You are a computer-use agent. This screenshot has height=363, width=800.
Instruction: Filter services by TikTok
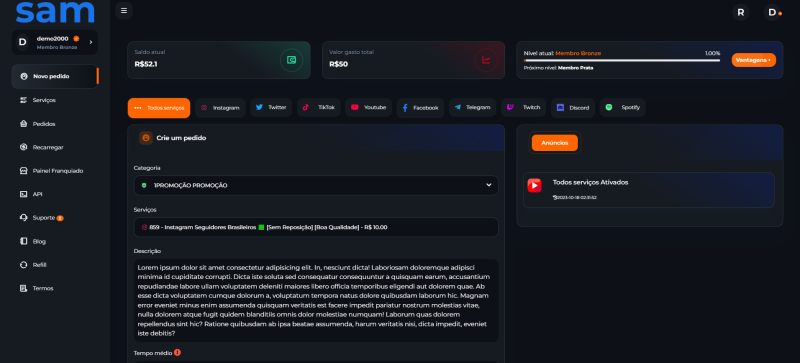(x=319, y=108)
